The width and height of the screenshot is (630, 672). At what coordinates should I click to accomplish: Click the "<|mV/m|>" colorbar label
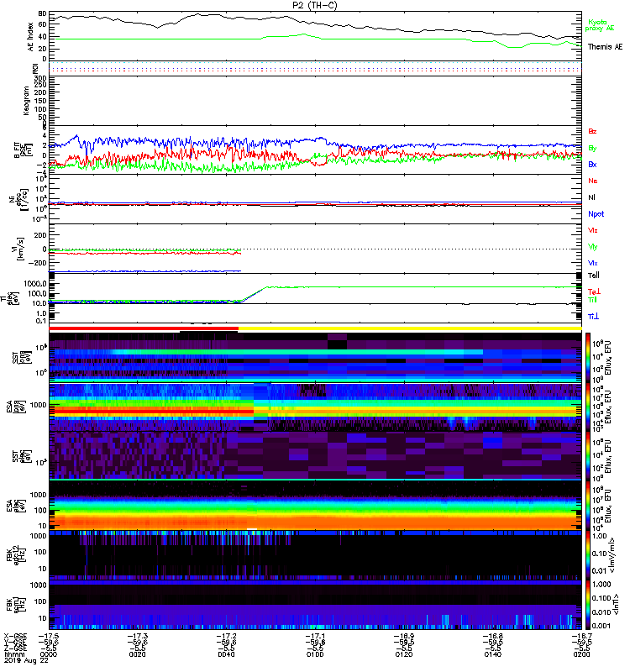(x=613, y=554)
